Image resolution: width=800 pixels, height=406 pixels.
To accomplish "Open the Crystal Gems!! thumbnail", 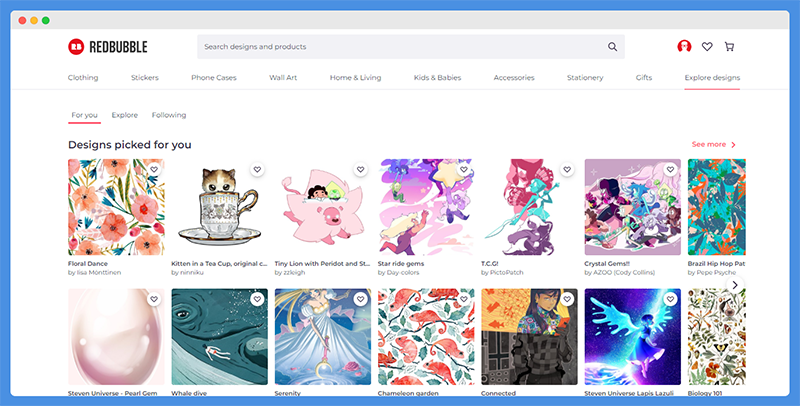I will tap(633, 207).
